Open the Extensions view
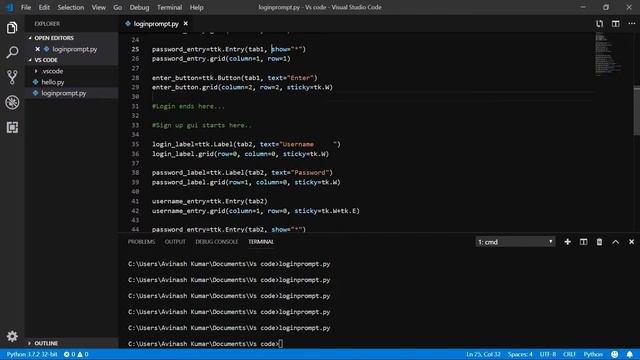The height and width of the screenshot is (360, 640). [x=12, y=127]
